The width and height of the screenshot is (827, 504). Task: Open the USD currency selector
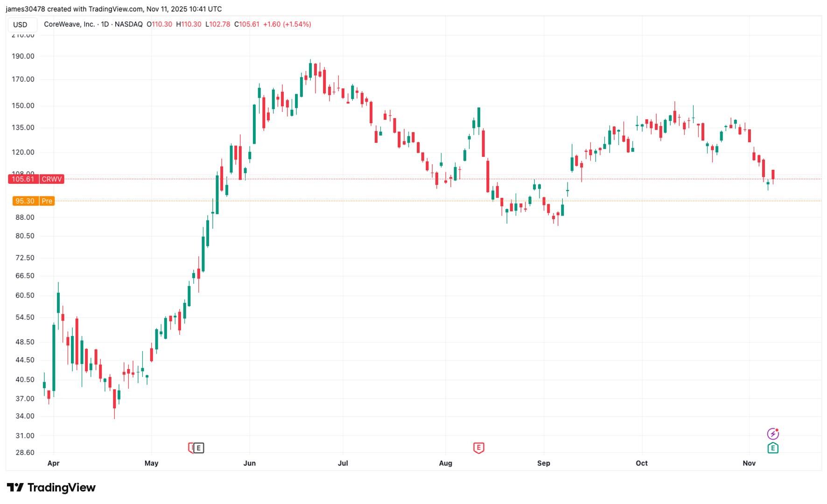click(x=20, y=25)
